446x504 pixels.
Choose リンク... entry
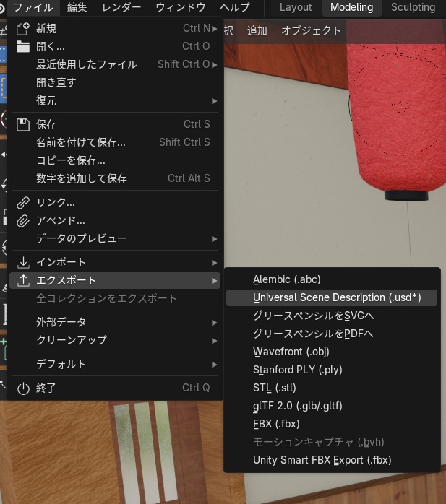[x=115, y=202]
